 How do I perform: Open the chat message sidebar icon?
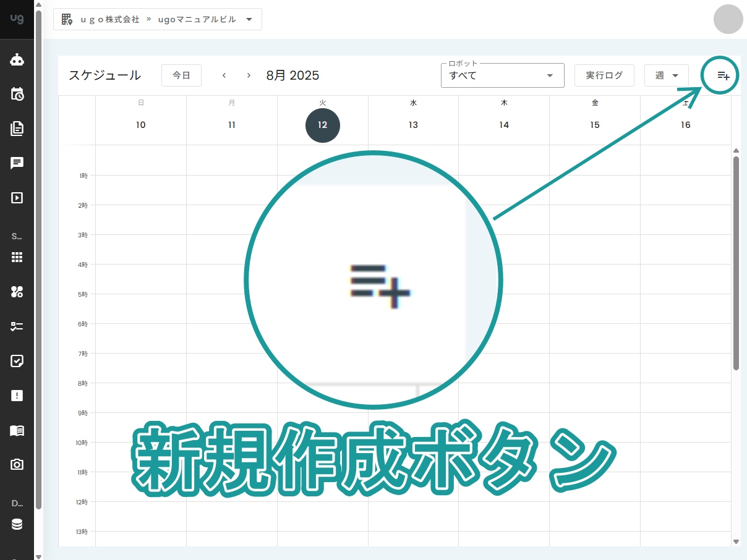(x=17, y=163)
